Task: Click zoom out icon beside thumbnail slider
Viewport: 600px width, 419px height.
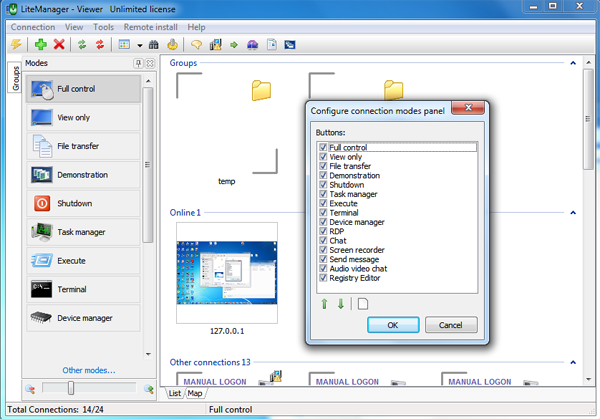Action: coord(30,389)
